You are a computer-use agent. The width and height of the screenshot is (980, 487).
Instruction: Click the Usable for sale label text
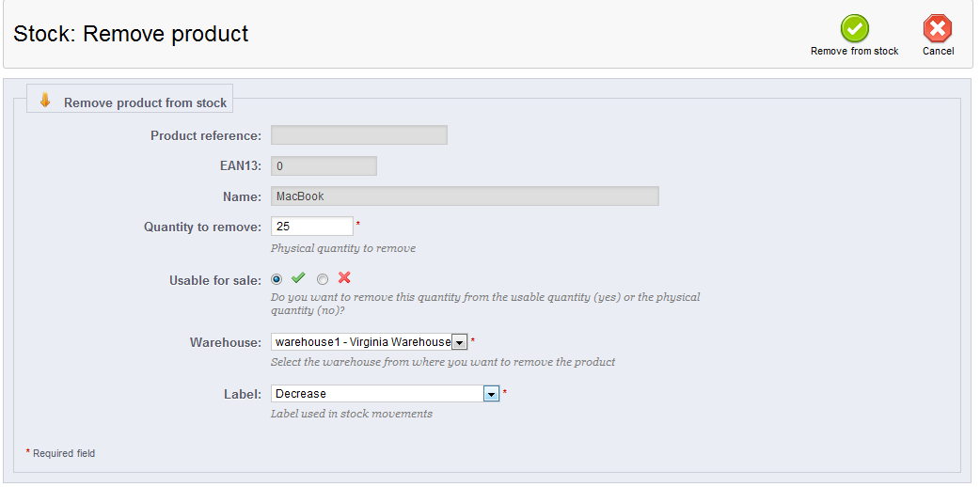pyautogui.click(x=215, y=281)
